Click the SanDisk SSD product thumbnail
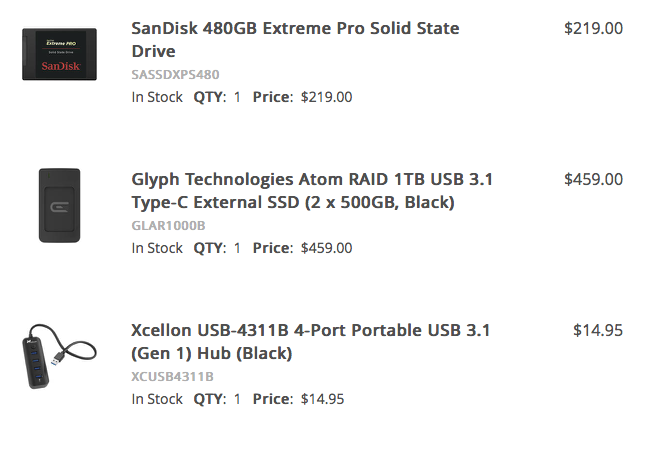 tap(59, 55)
